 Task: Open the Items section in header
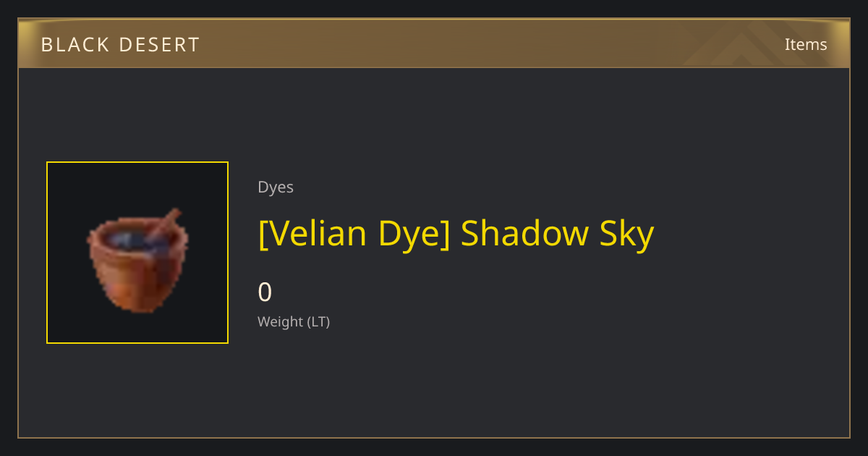pos(806,44)
